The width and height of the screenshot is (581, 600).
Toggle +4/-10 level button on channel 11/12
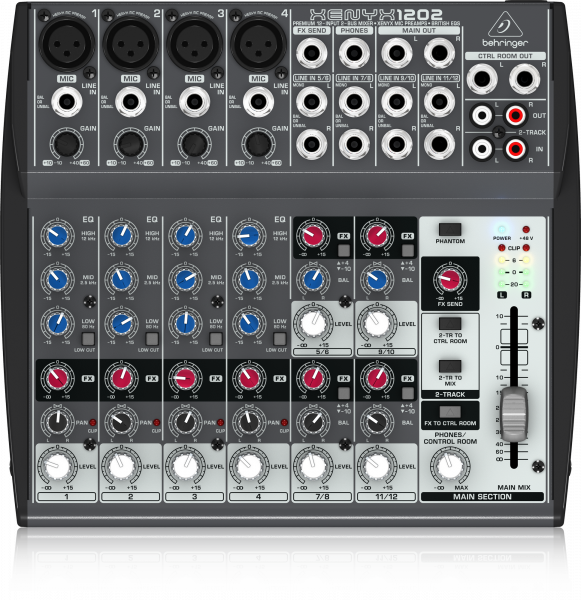(408, 393)
